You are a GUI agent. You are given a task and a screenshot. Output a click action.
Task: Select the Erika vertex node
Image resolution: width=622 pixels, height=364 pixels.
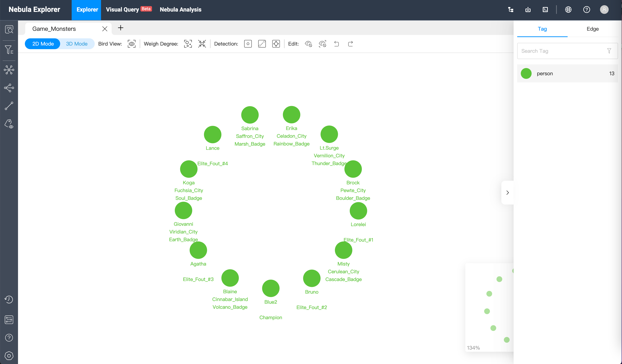coord(291,114)
